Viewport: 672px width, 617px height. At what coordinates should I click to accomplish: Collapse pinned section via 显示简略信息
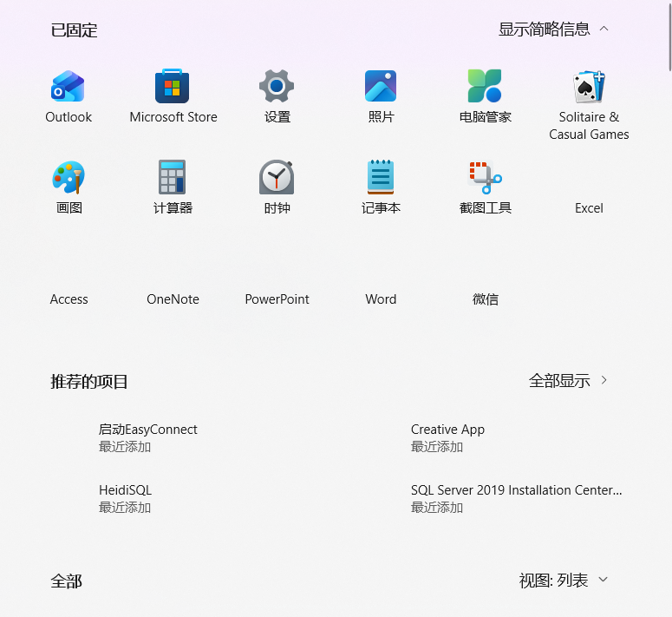(x=553, y=30)
